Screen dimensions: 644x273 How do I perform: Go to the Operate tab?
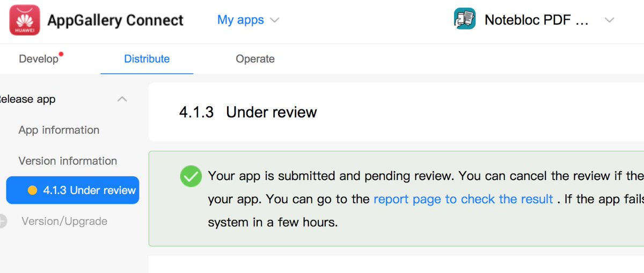pyautogui.click(x=255, y=59)
